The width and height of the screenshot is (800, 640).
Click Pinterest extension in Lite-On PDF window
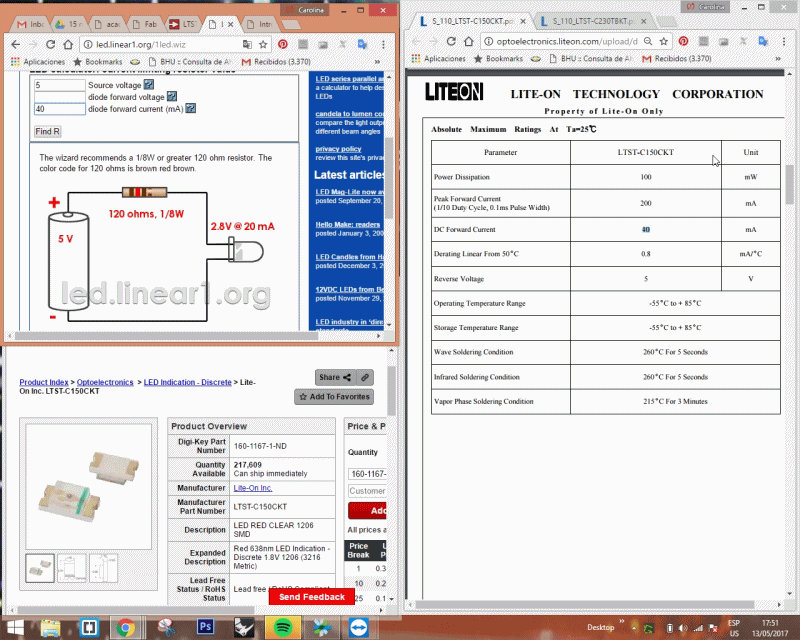[683, 41]
